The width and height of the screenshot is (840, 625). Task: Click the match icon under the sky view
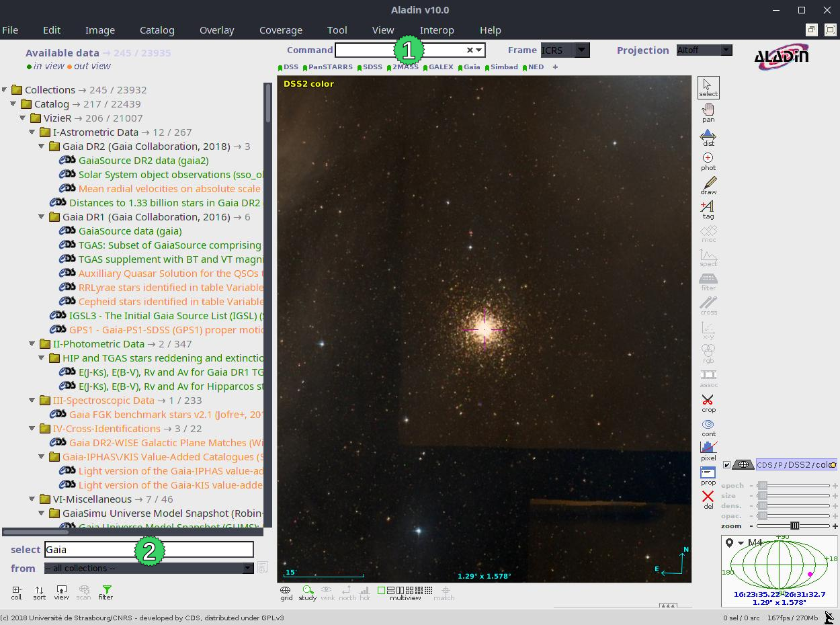(x=444, y=593)
